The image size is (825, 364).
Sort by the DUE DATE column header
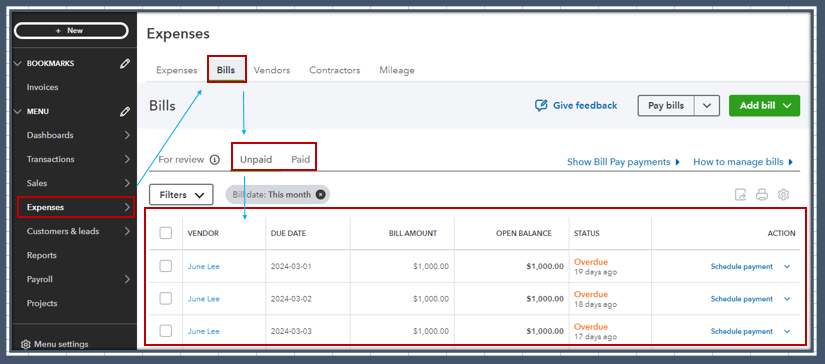288,234
